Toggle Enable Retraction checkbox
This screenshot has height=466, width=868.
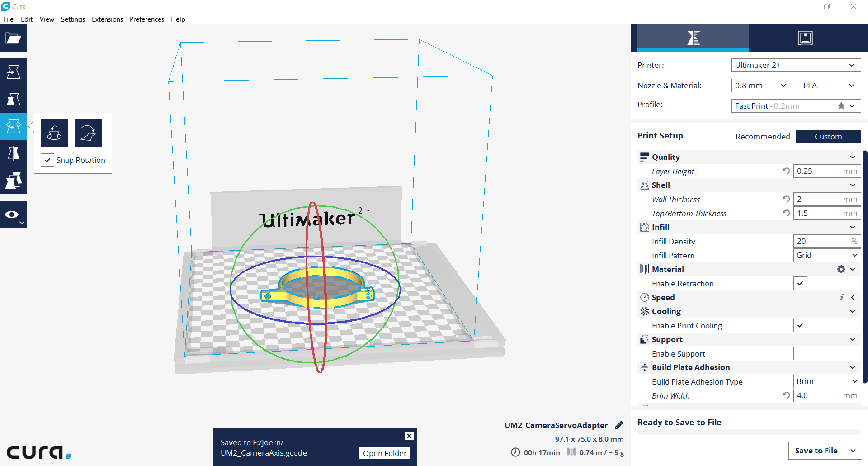[x=800, y=284]
